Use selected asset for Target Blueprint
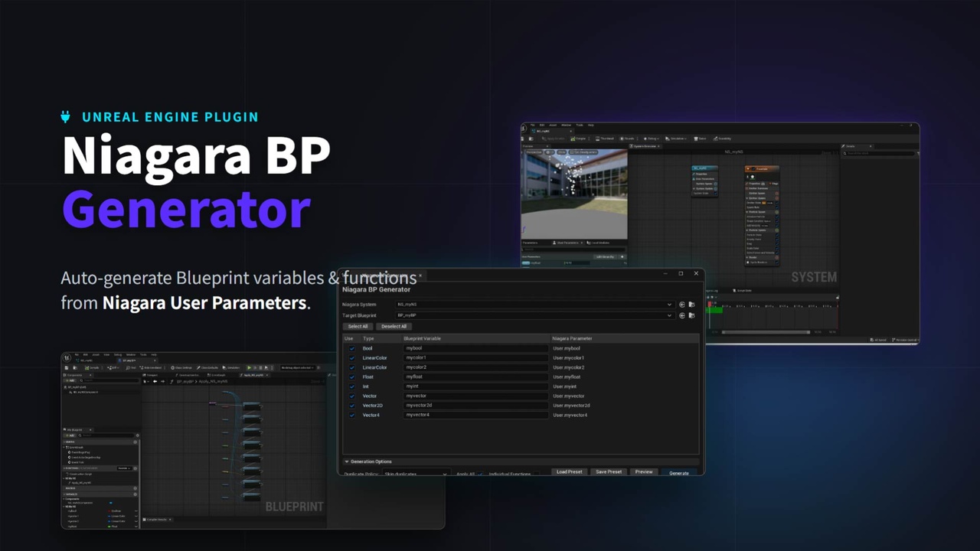980x551 pixels. tap(682, 315)
